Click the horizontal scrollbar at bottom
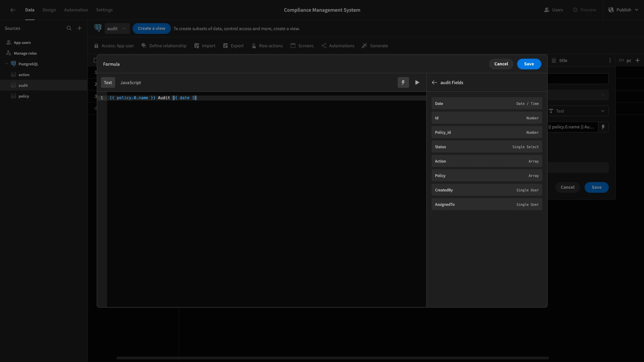Image resolution: width=644 pixels, height=362 pixels. pos(332,358)
